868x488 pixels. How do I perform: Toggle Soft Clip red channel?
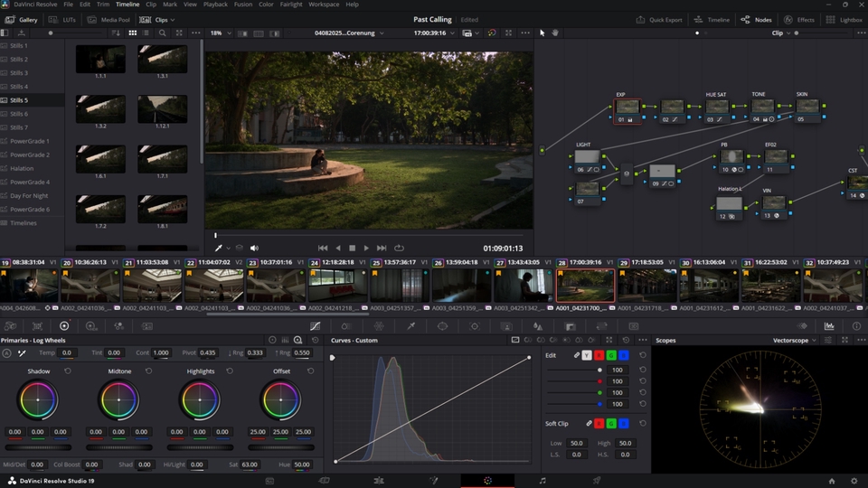tap(599, 423)
